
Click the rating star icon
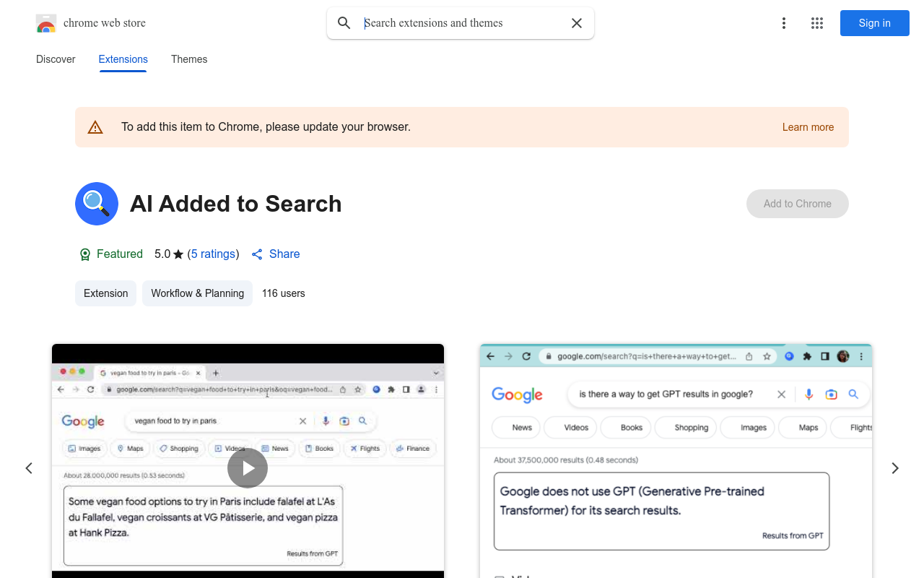click(178, 254)
